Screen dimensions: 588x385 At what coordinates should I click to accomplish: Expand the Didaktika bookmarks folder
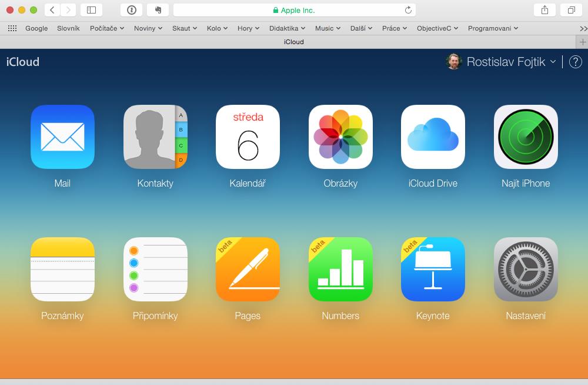pyautogui.click(x=288, y=28)
